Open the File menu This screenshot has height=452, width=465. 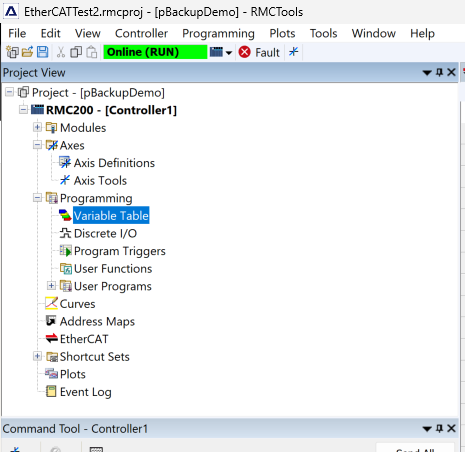pos(17,33)
